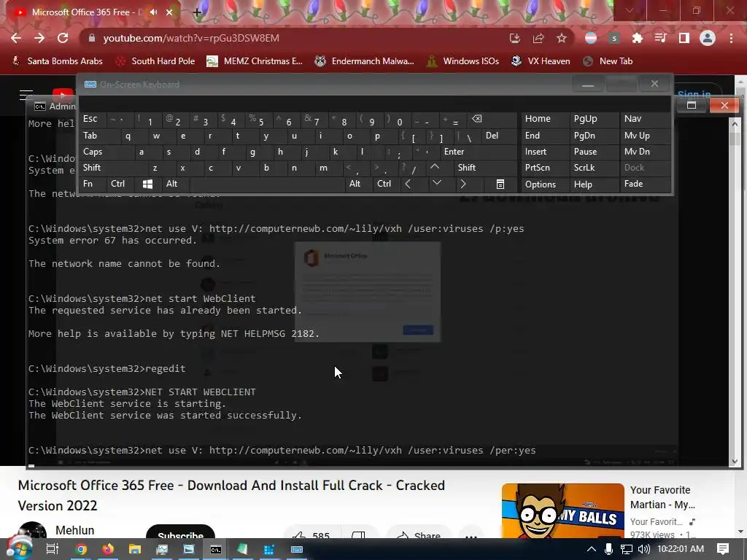Tap the PrtScn key on On-Screen Keyboard
The image size is (747, 560).
[x=545, y=168]
